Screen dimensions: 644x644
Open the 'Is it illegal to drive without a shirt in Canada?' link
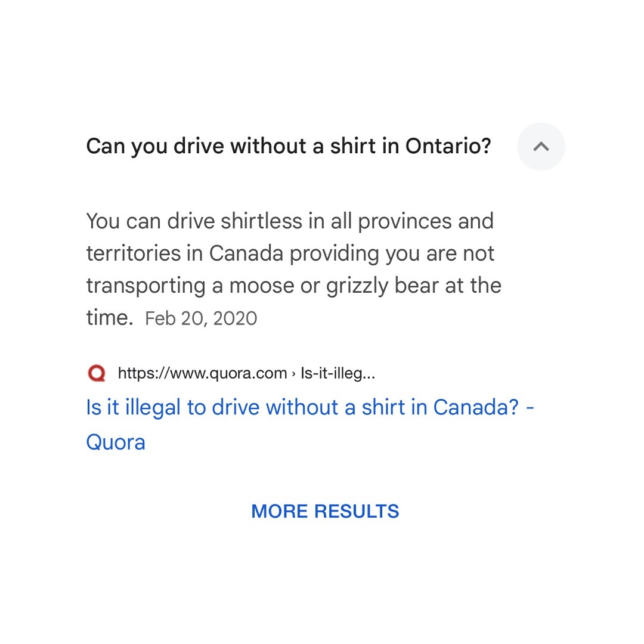pyautogui.click(x=310, y=425)
